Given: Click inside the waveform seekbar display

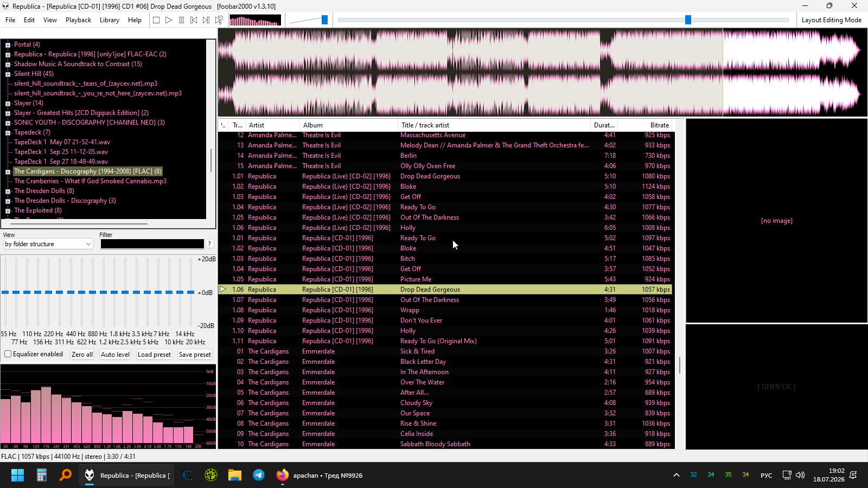Looking at the screenshot, I should click(x=542, y=73).
